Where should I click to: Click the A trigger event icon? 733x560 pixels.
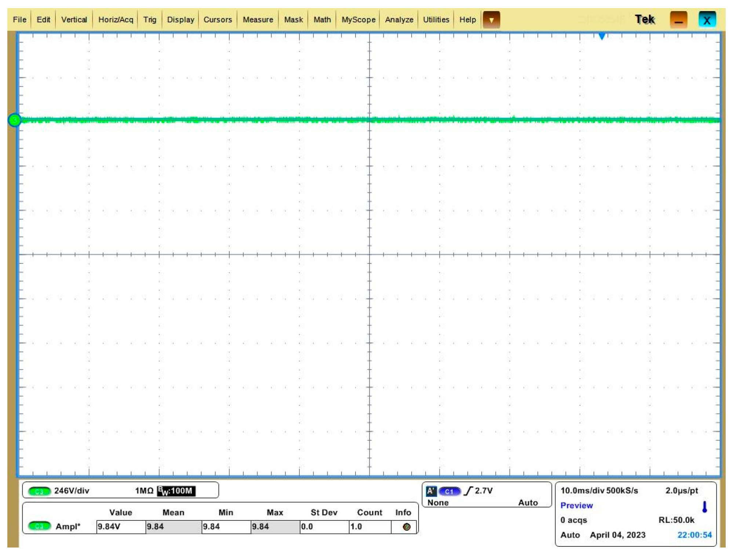(x=431, y=491)
